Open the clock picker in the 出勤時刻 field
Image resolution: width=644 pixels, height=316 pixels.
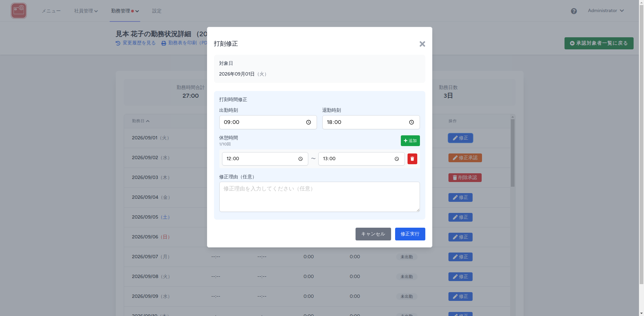tap(309, 122)
